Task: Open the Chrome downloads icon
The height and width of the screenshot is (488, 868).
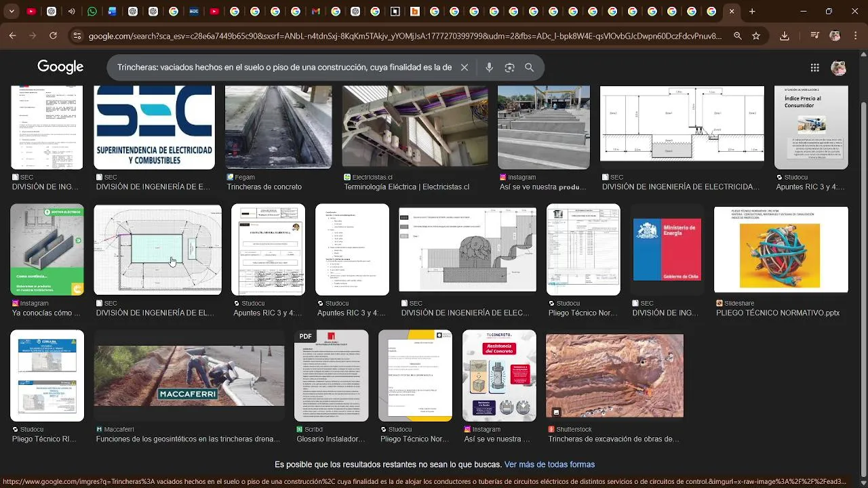Action: pos(785,36)
